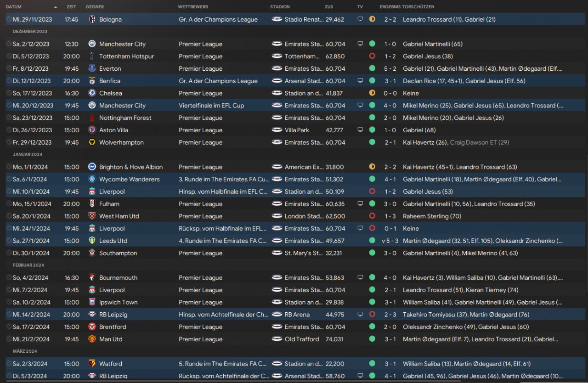Click the 5 - 2 result against Everton
This screenshot has width=588, height=383.
coord(390,68)
